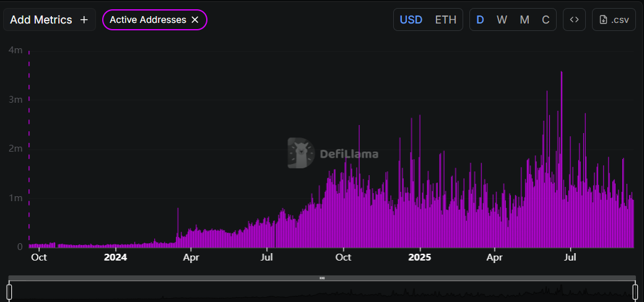Click the download icon in the .csv button

(604, 20)
